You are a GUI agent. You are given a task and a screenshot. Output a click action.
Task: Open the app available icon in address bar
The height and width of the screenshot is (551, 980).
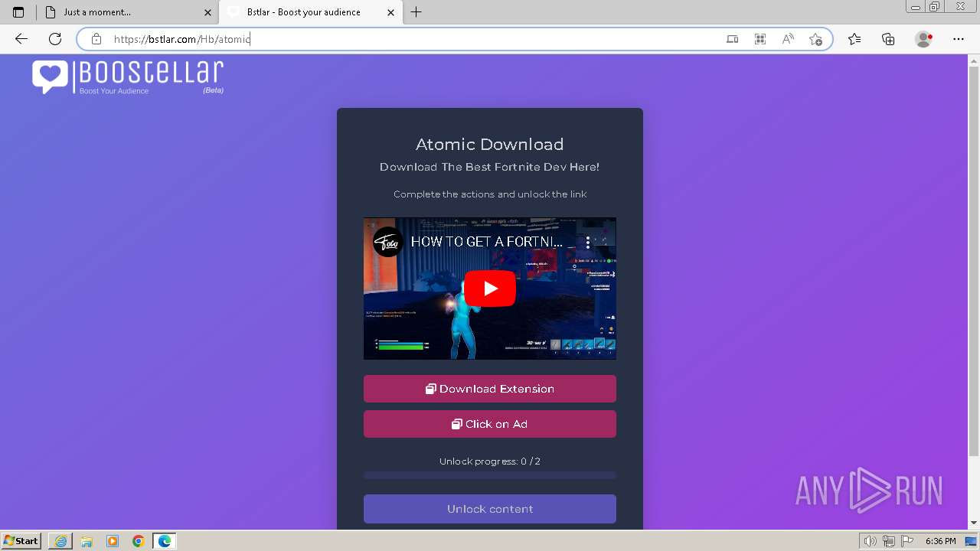click(733, 39)
